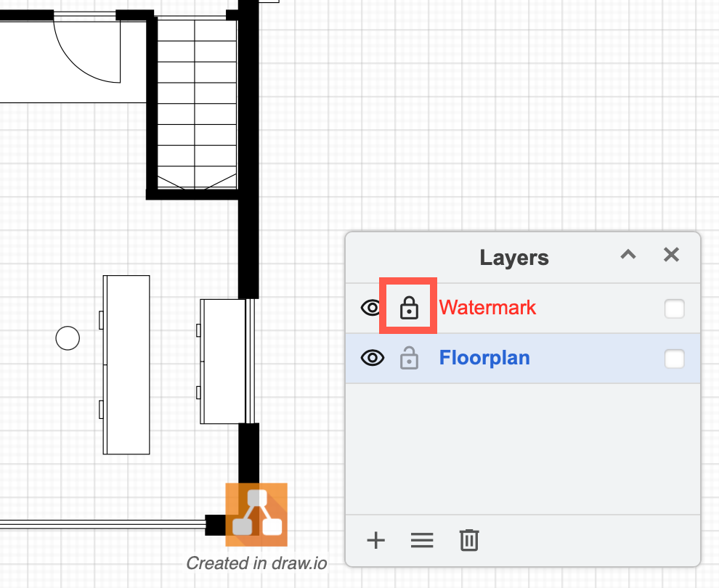This screenshot has height=588, width=719.
Task: Click the Watermark layer name label
Action: tap(487, 307)
